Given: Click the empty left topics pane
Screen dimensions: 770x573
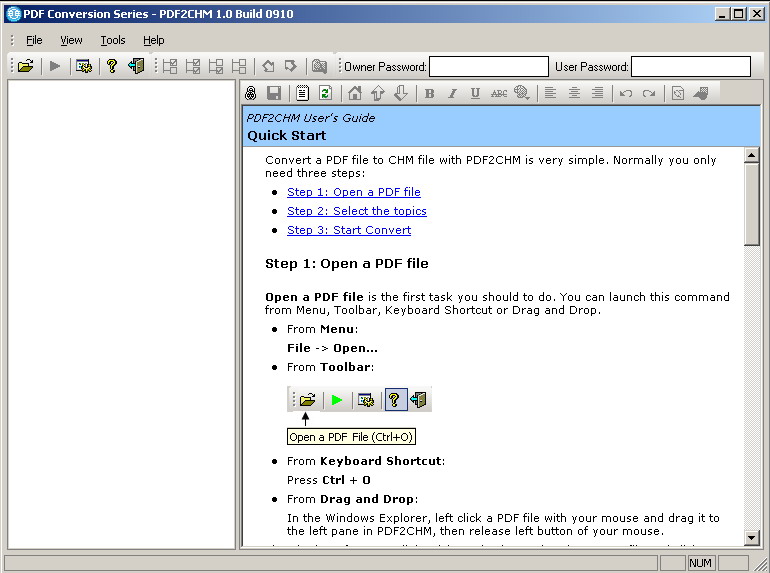Looking at the screenshot, I should pos(121,314).
